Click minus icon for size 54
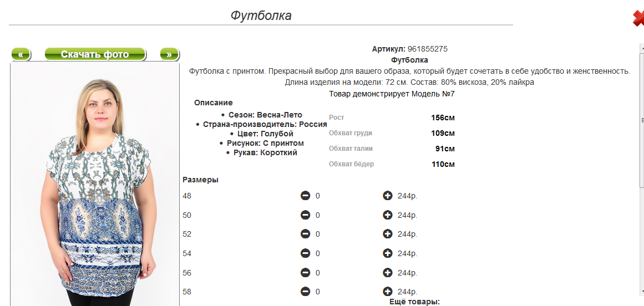Viewport: 644px width, 306px height. click(305, 253)
